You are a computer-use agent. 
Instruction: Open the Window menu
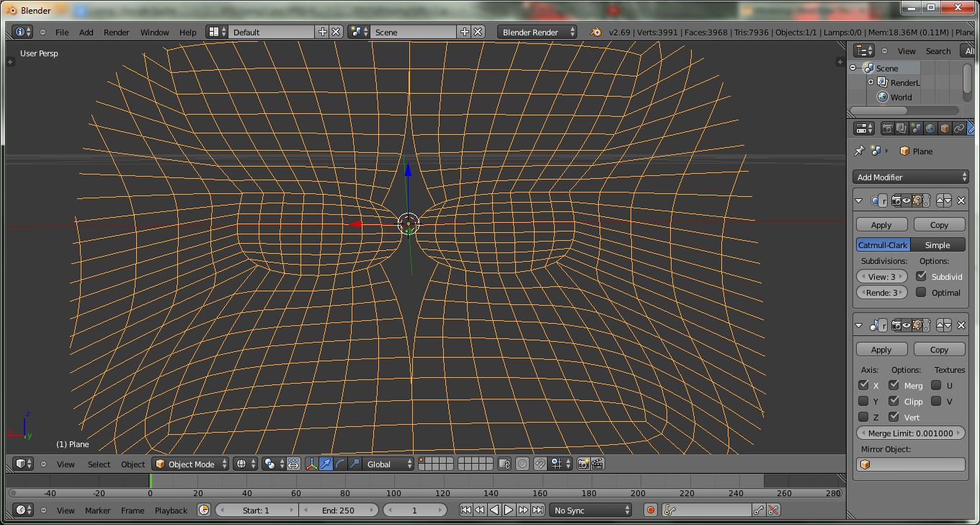(154, 32)
